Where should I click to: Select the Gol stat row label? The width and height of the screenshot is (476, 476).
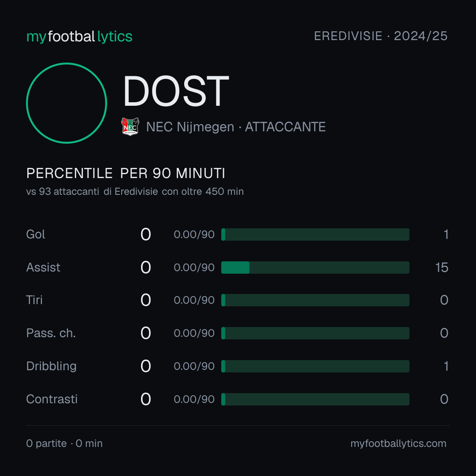pos(36,234)
